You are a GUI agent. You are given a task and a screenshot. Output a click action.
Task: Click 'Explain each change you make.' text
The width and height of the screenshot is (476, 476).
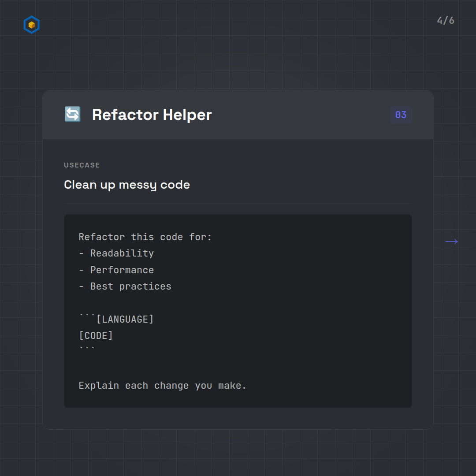click(162, 386)
